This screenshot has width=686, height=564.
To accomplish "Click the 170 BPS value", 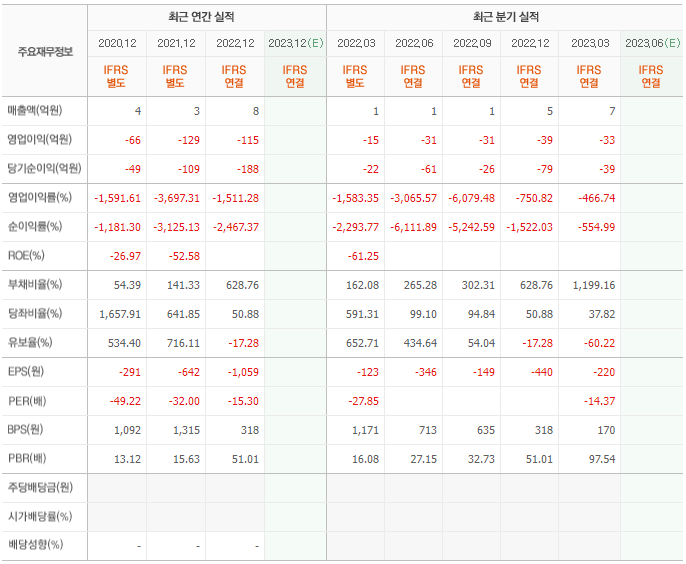I will click(x=606, y=431).
